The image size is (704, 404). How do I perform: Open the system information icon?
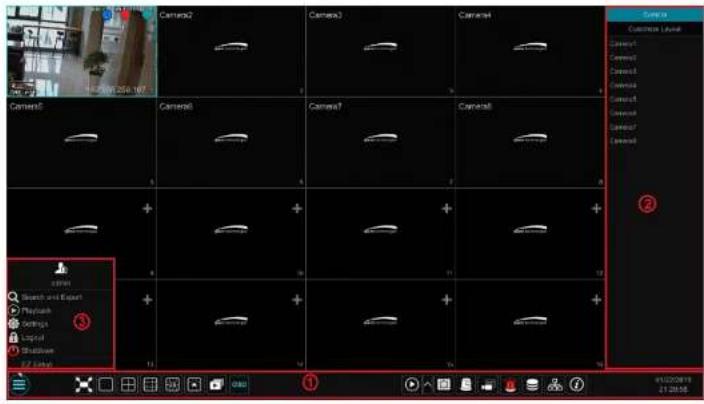click(x=577, y=385)
